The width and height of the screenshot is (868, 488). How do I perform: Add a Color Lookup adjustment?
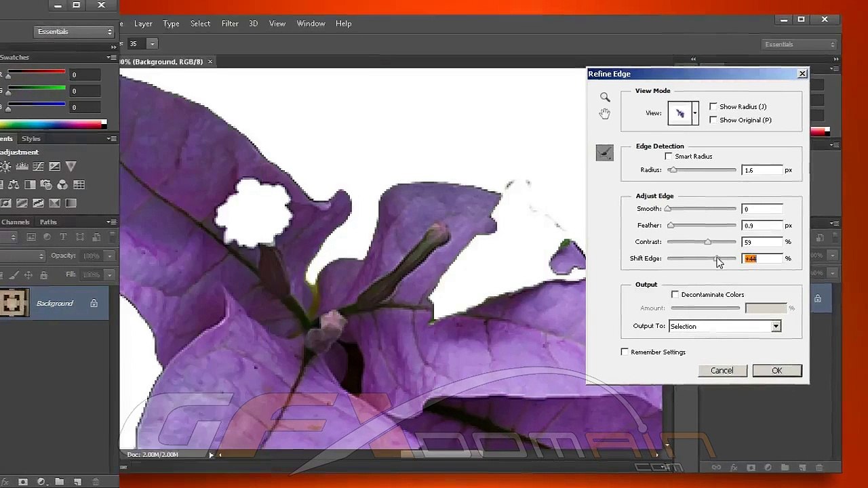click(x=79, y=184)
